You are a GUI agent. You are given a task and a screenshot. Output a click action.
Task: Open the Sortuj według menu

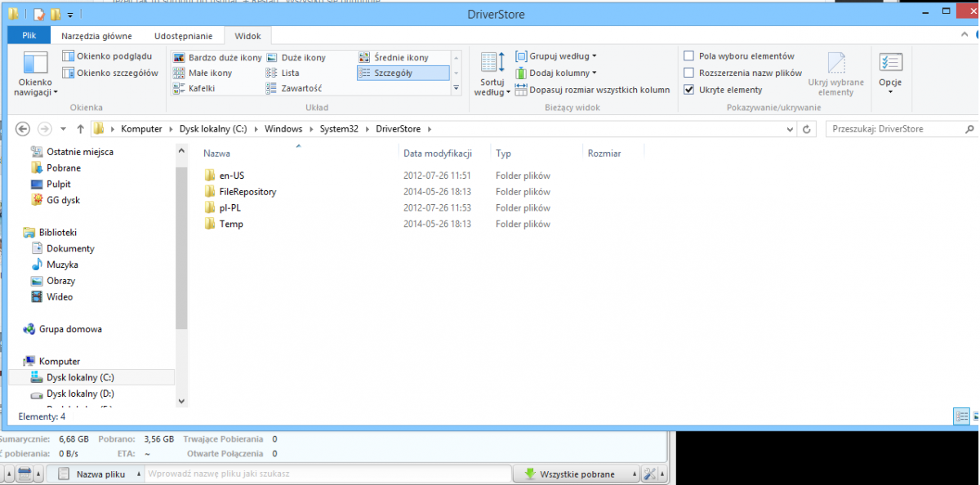(x=492, y=74)
